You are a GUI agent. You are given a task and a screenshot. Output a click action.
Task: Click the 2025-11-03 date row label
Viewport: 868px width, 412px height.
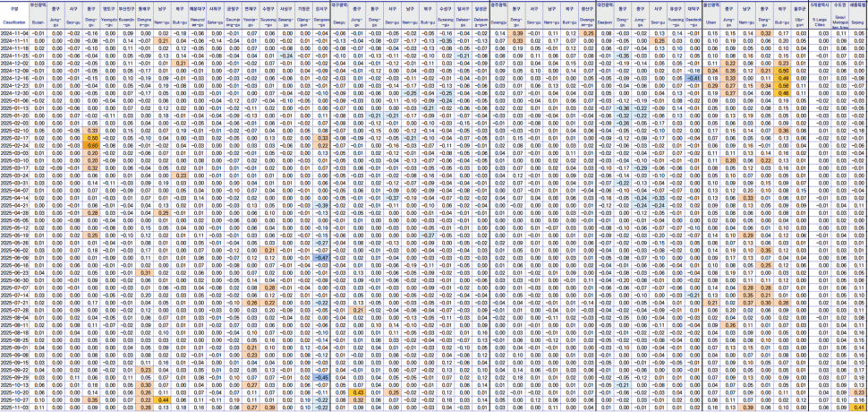pyautogui.click(x=13, y=408)
